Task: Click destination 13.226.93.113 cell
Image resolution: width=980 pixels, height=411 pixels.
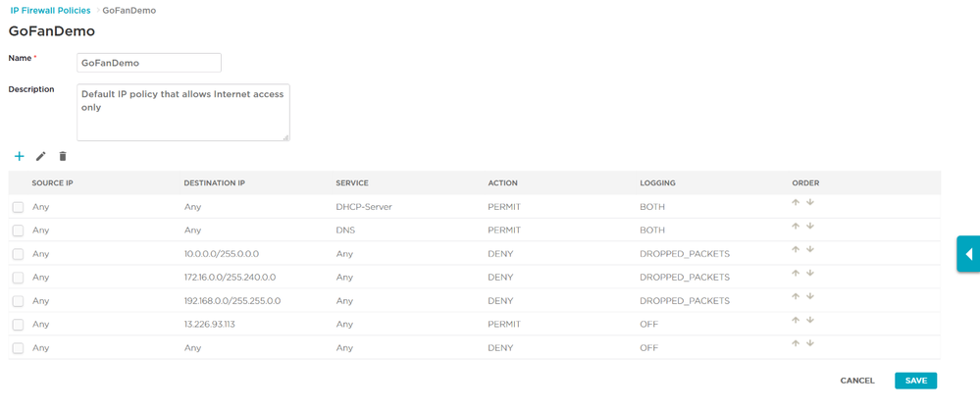Action: 209,325
